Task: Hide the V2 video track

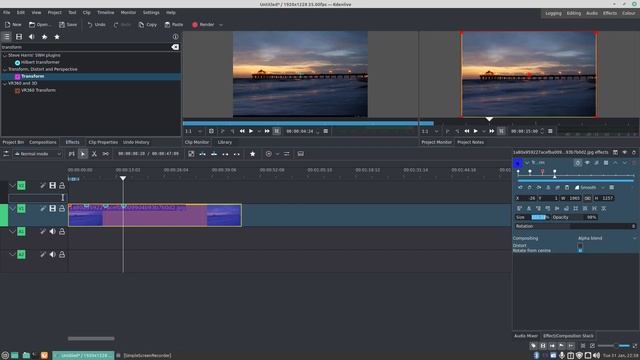Action: [x=53, y=186]
